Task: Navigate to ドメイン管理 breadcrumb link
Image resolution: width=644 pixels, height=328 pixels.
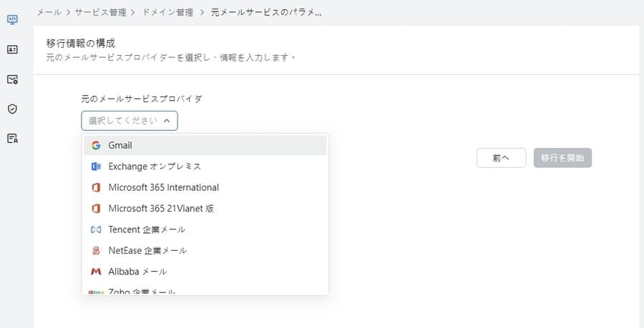Action: point(167,12)
